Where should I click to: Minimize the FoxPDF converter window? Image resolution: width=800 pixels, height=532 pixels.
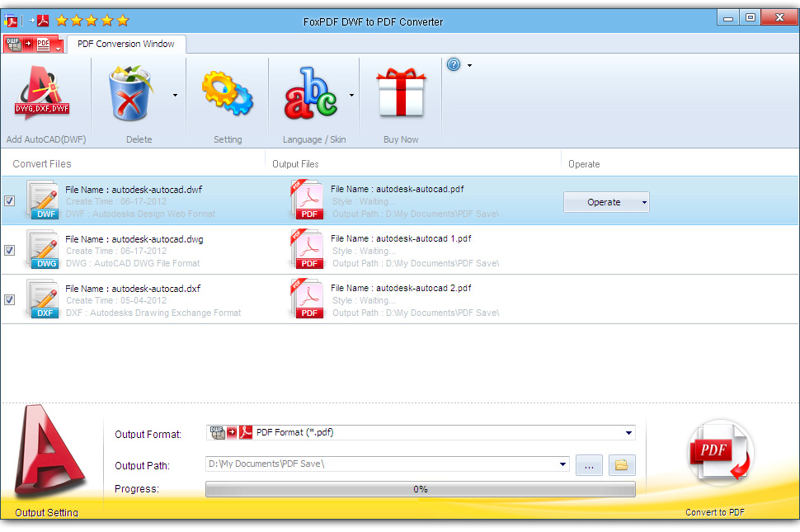[728, 18]
